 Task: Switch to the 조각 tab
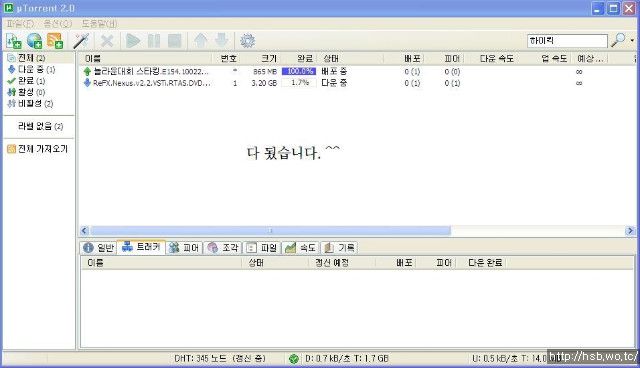click(223, 248)
